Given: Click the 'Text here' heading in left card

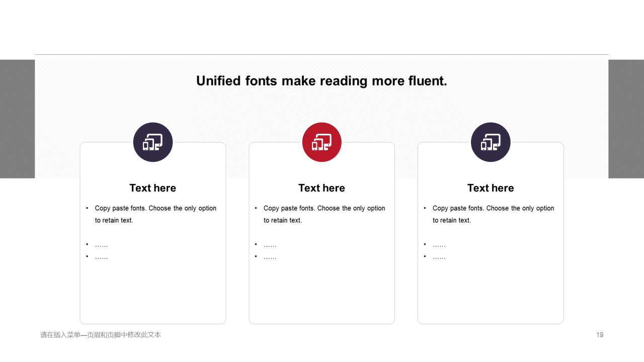Looking at the screenshot, I should click(x=152, y=188).
